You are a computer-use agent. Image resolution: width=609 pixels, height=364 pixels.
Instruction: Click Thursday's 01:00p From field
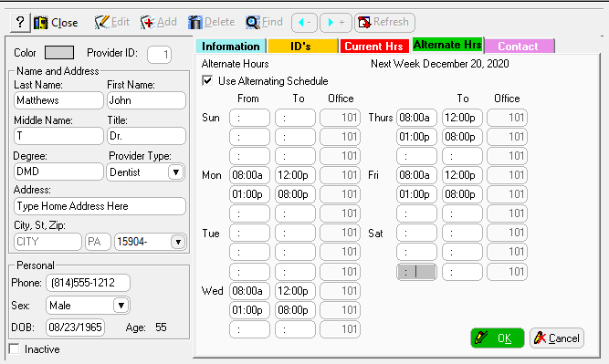pos(416,137)
